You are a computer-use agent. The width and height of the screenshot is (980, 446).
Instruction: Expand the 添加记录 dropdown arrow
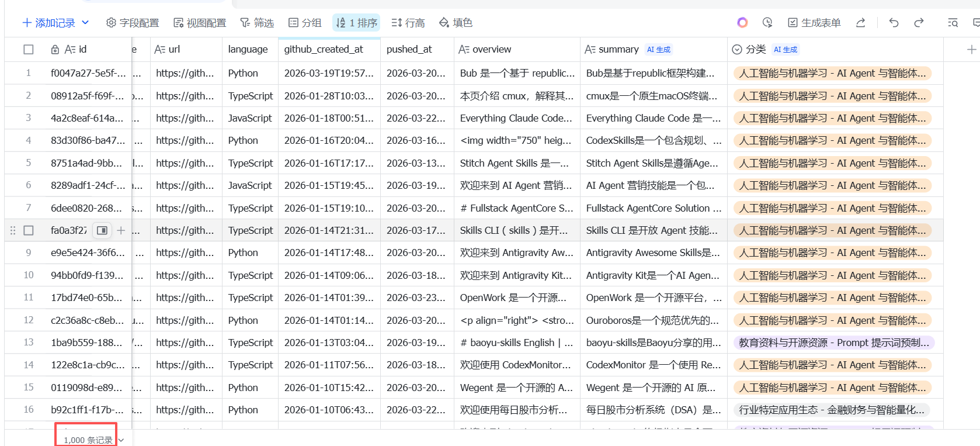click(x=85, y=22)
